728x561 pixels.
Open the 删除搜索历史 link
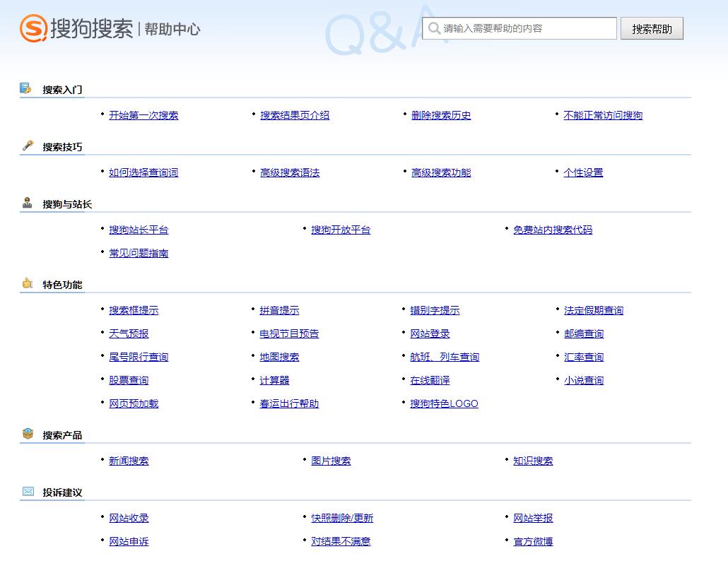click(x=441, y=115)
